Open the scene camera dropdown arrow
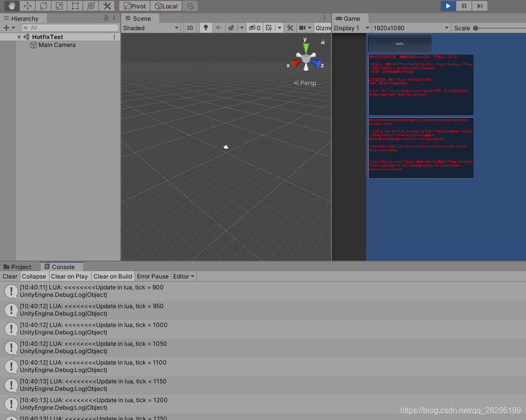This screenshot has width=526, height=420. coord(310,28)
